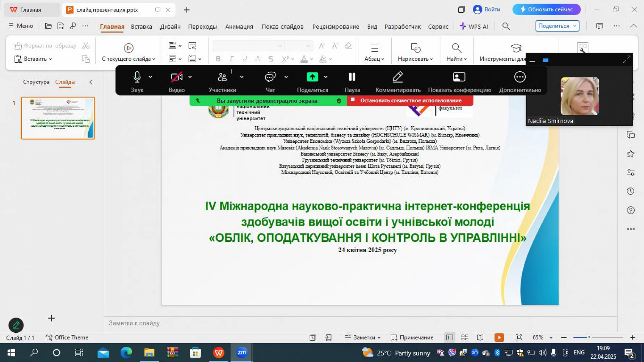Click Show conference button
The height and width of the screenshot is (362, 644).
point(459,81)
